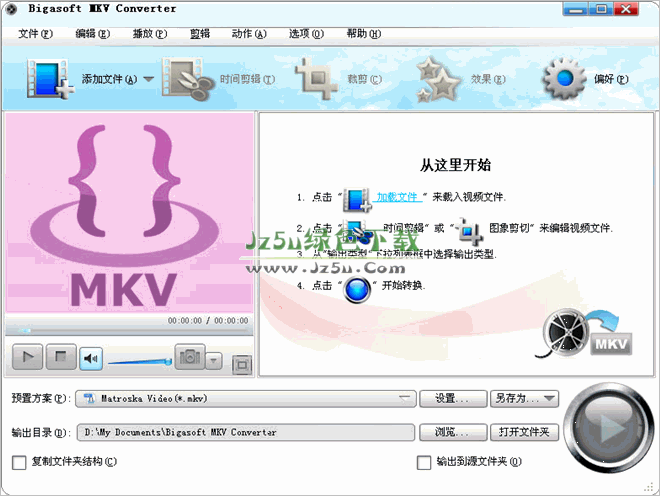Open the 动作(A) menu
660x496 pixels.
[249, 34]
